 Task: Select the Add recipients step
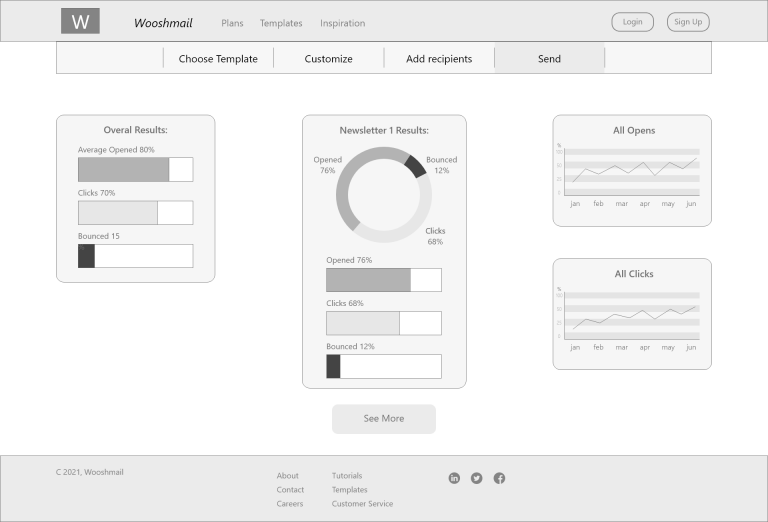(439, 59)
